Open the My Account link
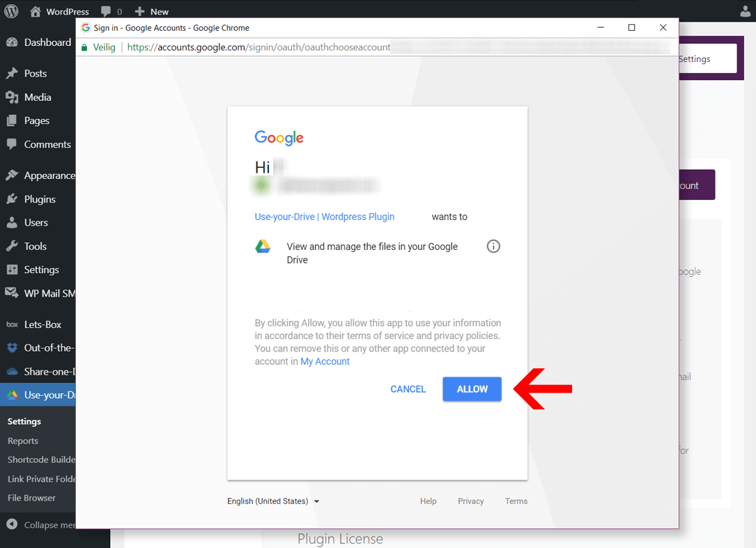 (325, 361)
